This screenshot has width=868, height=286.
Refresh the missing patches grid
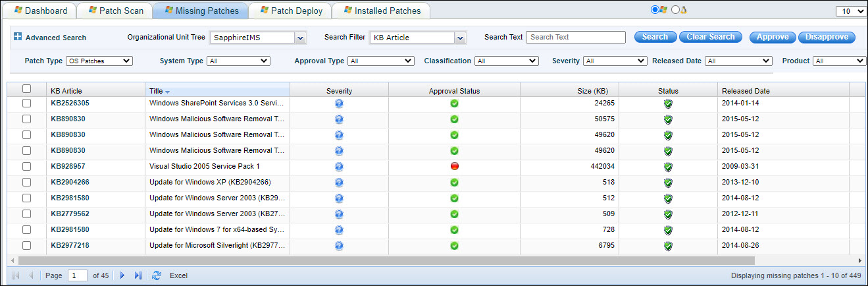pos(157,275)
